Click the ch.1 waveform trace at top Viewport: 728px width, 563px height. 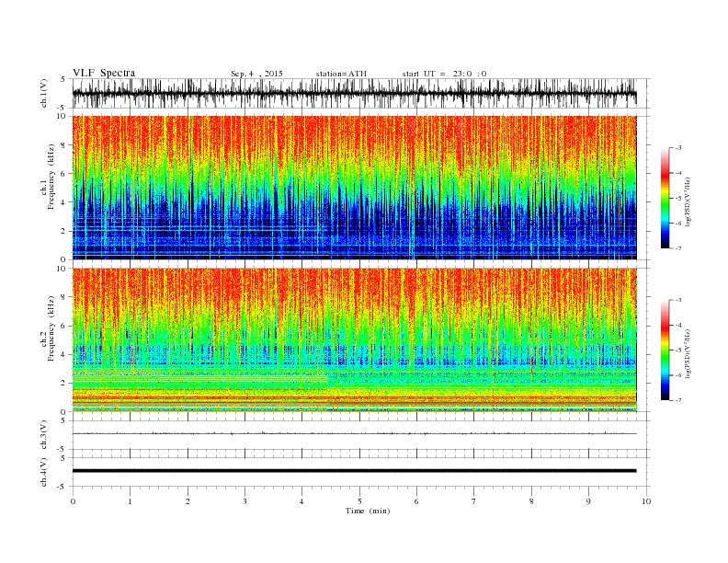[354, 93]
